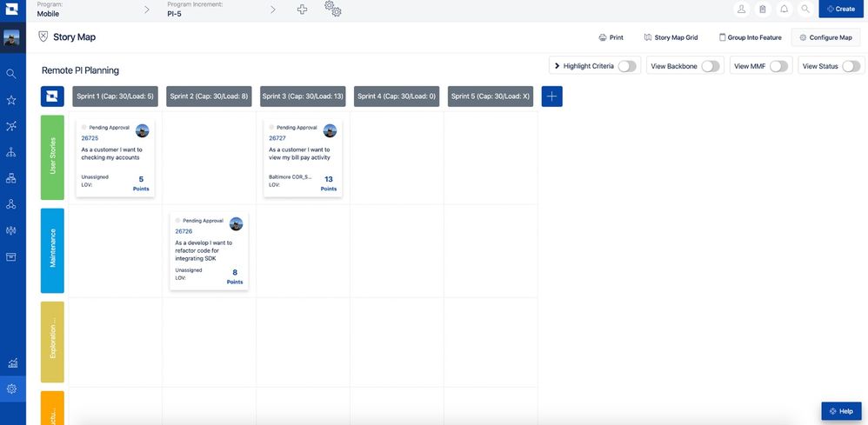The height and width of the screenshot is (425, 868).
Task: Open the Program Mobile selector
Action: pyautogui.click(x=50, y=9)
